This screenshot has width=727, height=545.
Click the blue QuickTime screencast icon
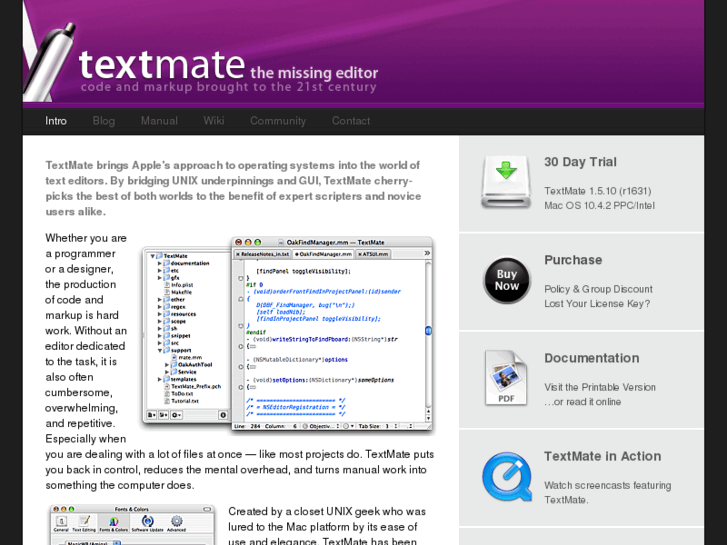(507, 477)
